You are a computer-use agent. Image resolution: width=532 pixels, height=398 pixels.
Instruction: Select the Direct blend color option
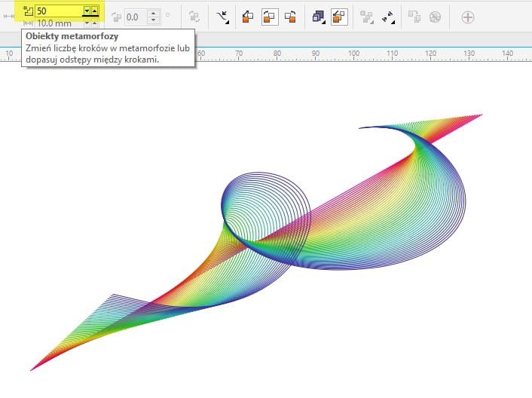click(249, 16)
